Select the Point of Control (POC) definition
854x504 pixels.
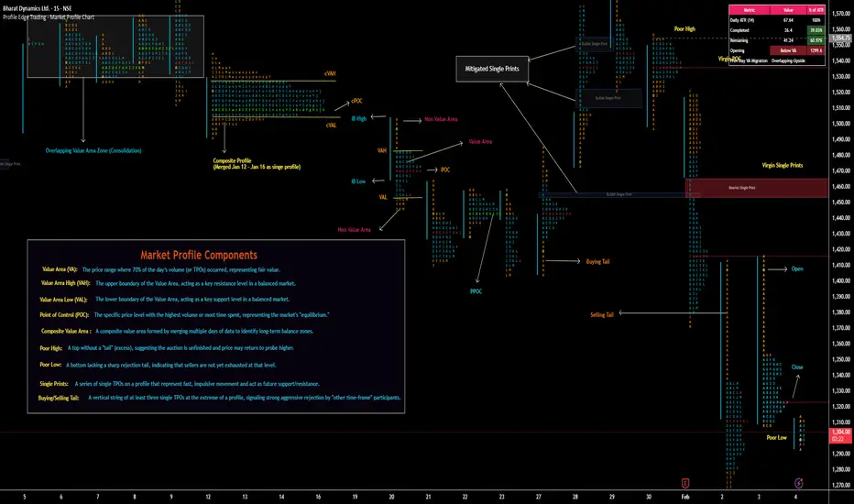click(x=184, y=315)
